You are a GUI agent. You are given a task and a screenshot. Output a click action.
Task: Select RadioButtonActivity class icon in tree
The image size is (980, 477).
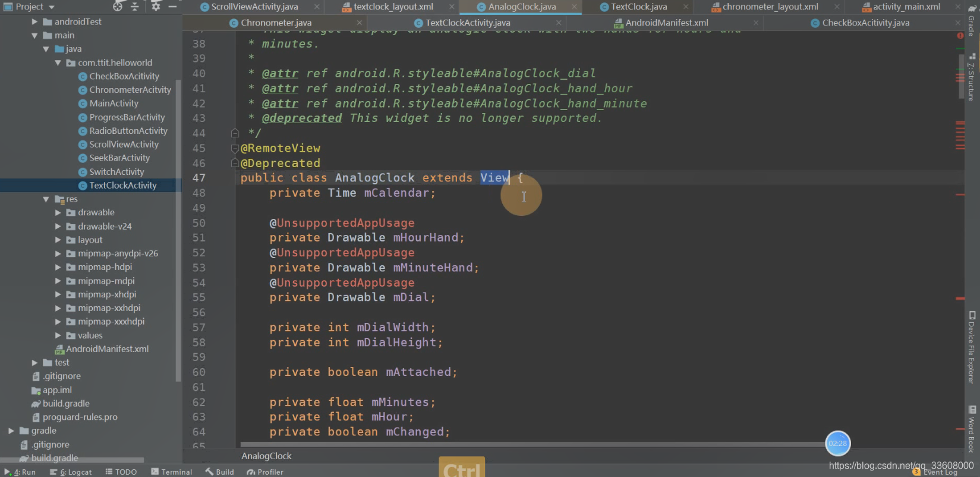[x=83, y=131]
